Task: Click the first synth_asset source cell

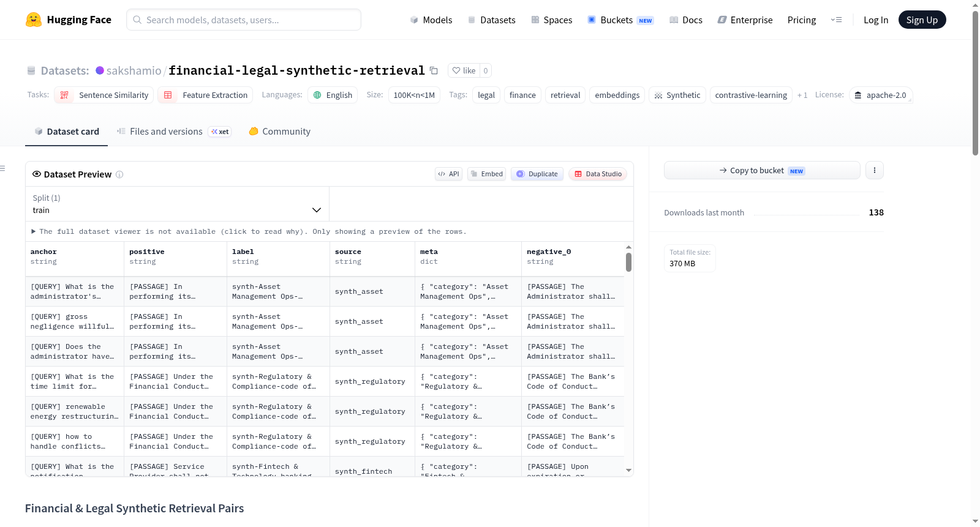Action: point(372,291)
